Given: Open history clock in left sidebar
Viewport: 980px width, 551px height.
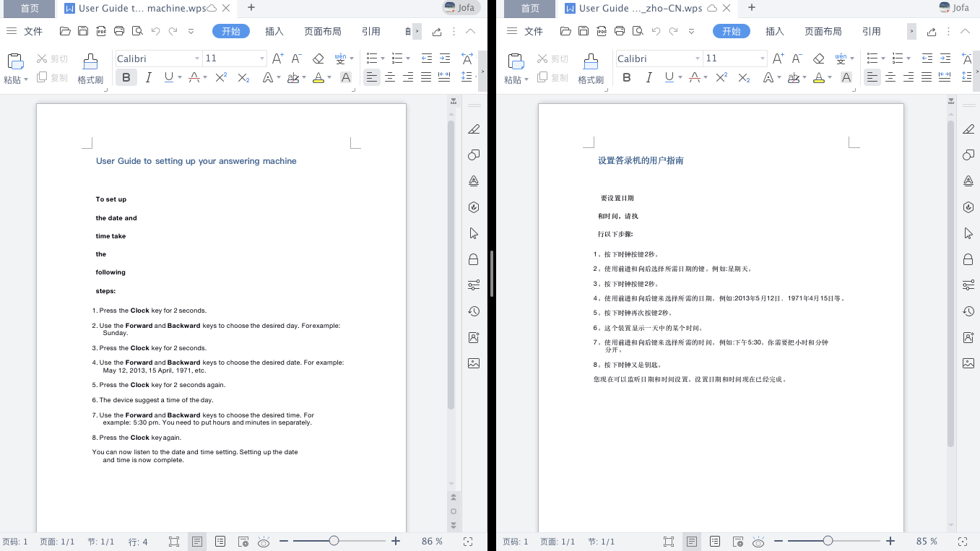Looking at the screenshot, I should pyautogui.click(x=474, y=311).
